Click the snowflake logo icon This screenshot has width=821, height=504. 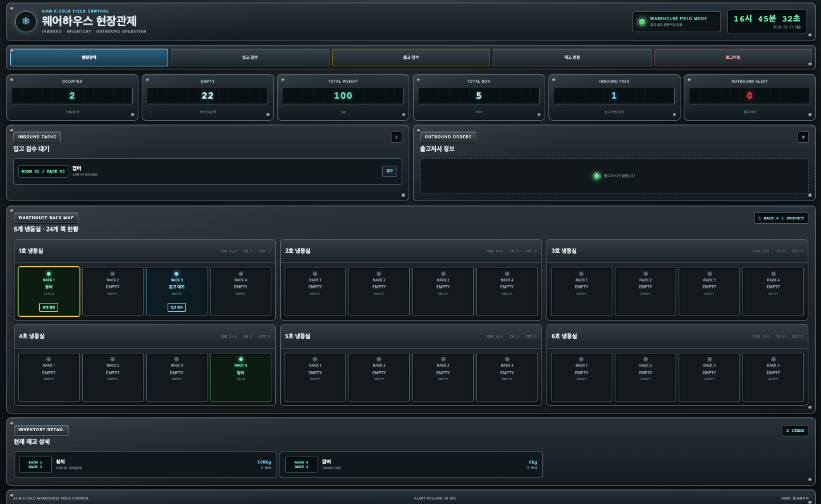26,22
